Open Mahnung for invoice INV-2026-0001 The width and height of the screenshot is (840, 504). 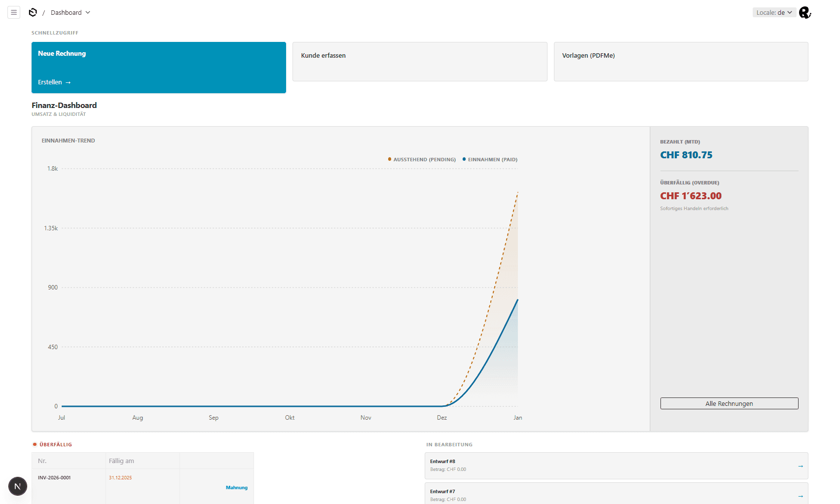(x=237, y=487)
